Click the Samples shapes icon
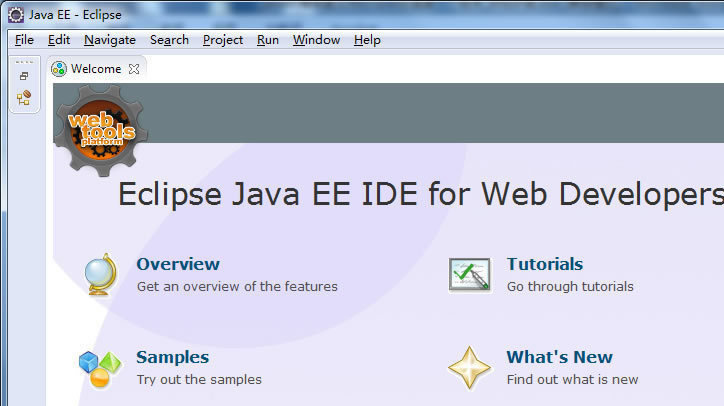724x406 pixels. (100, 369)
